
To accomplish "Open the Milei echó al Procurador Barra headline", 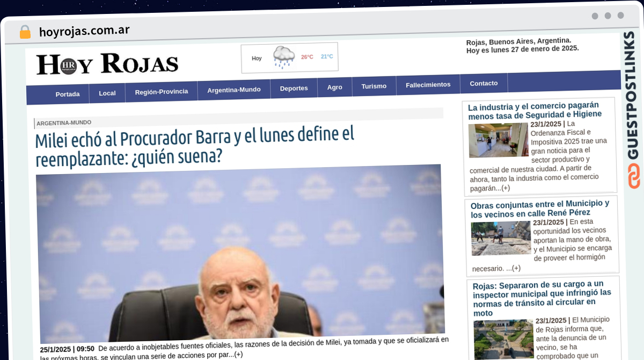I will click(195, 146).
